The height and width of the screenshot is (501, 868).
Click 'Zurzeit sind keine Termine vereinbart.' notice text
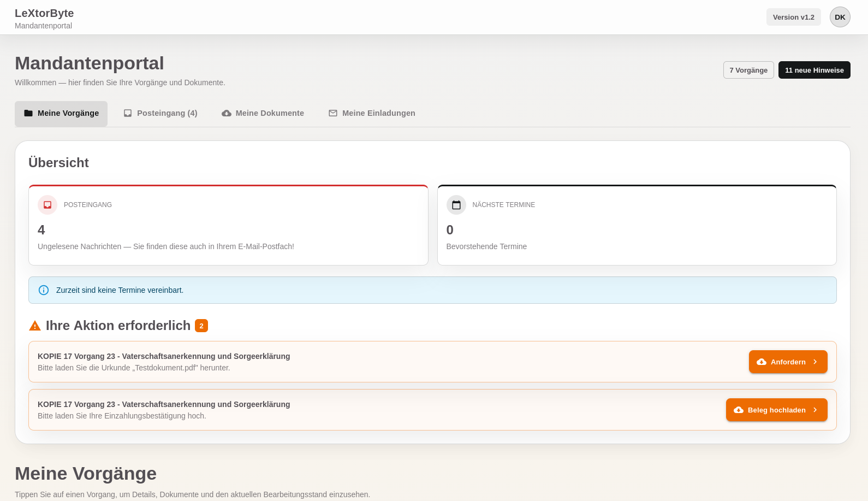click(120, 290)
